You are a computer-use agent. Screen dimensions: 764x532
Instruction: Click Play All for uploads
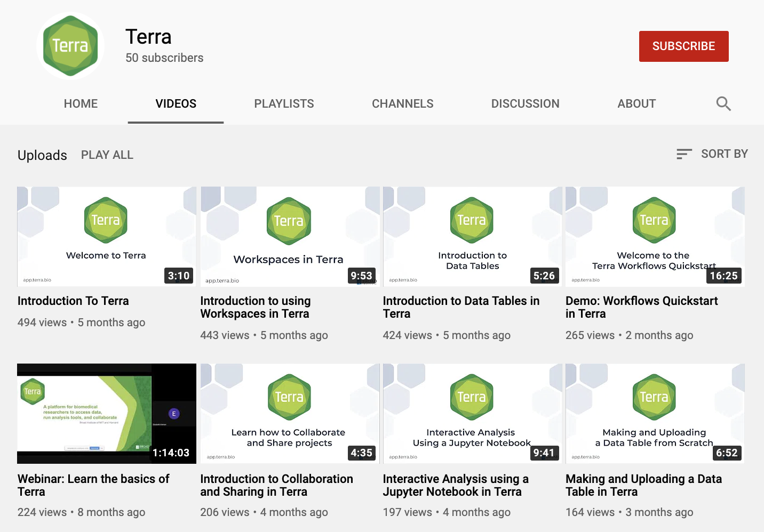[x=107, y=155]
